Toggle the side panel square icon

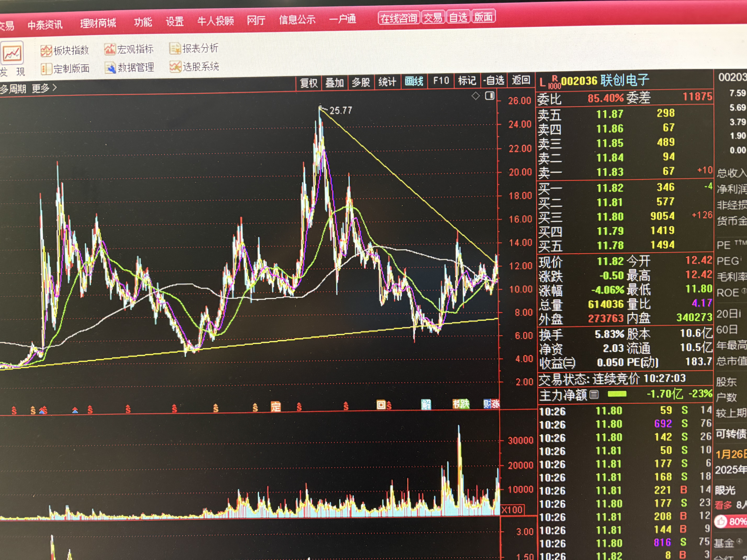(x=489, y=96)
